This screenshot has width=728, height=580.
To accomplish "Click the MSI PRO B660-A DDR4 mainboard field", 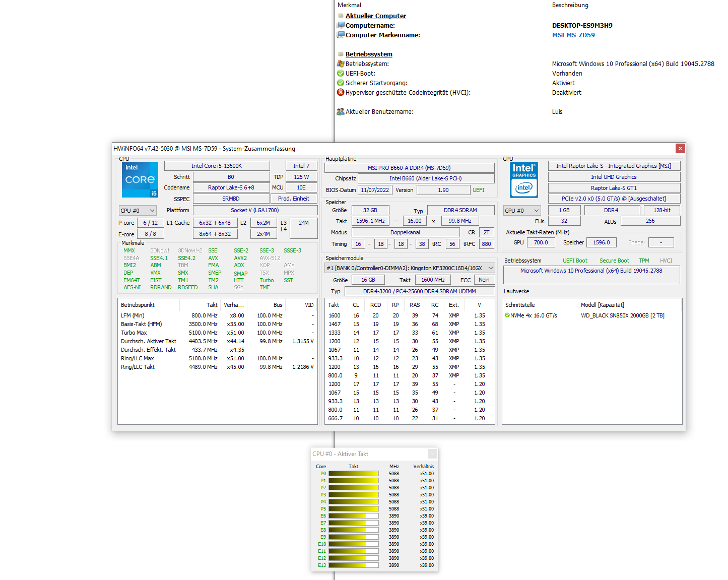I will click(x=409, y=168).
